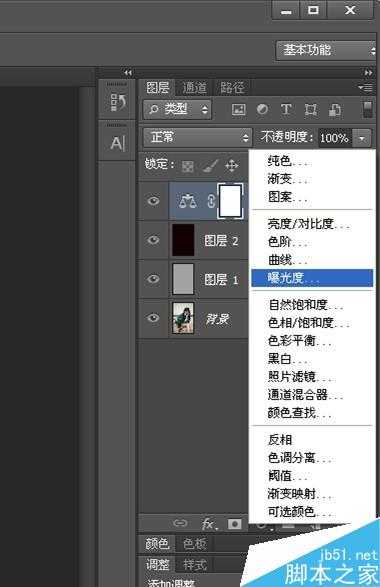The width and height of the screenshot is (380, 587).
Task: Lock layer position icon
Action: (x=232, y=165)
